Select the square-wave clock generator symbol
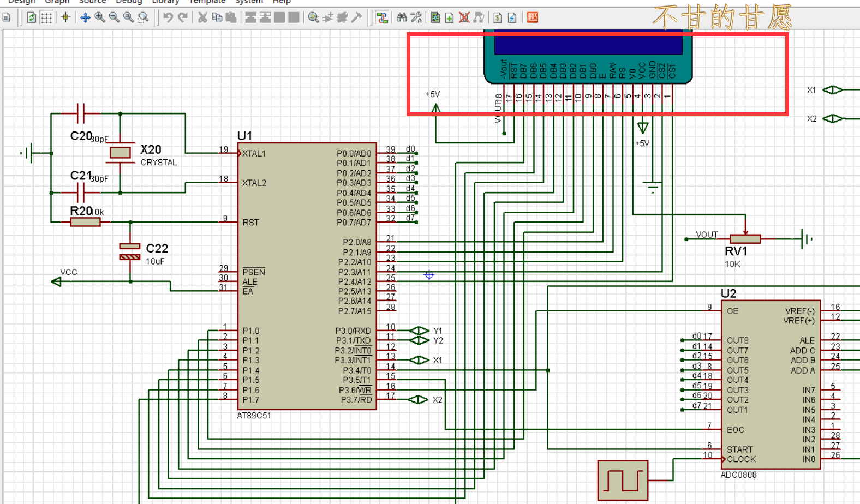 [x=623, y=481]
